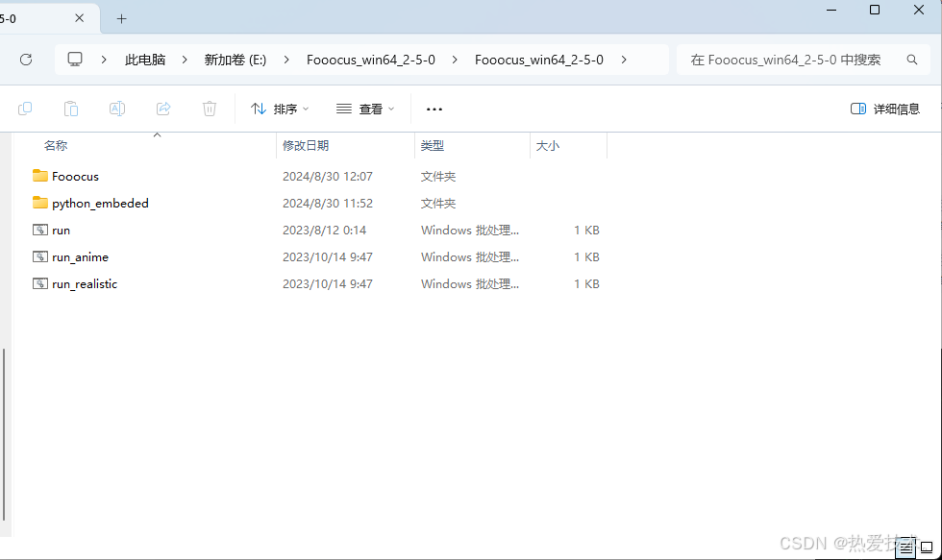Click last Fooocus_win64_2-5-0 breadcrumb
The image size is (942, 560).
539,60
